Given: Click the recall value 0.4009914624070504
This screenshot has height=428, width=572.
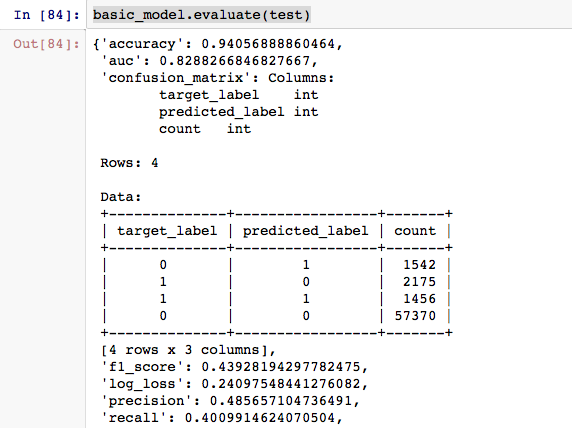Looking at the screenshot, I should [x=260, y=418].
